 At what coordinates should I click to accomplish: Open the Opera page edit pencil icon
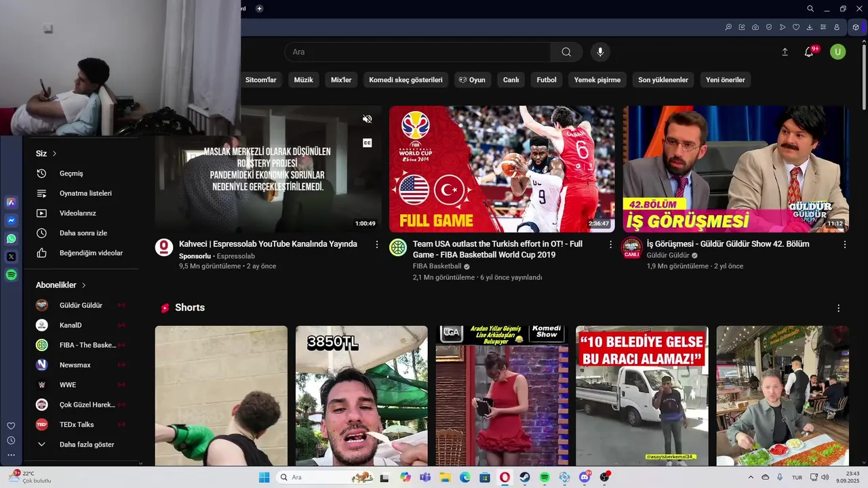[x=742, y=27]
